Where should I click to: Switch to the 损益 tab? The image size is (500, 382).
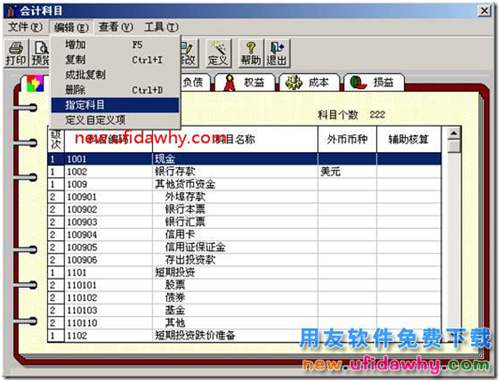[x=374, y=82]
